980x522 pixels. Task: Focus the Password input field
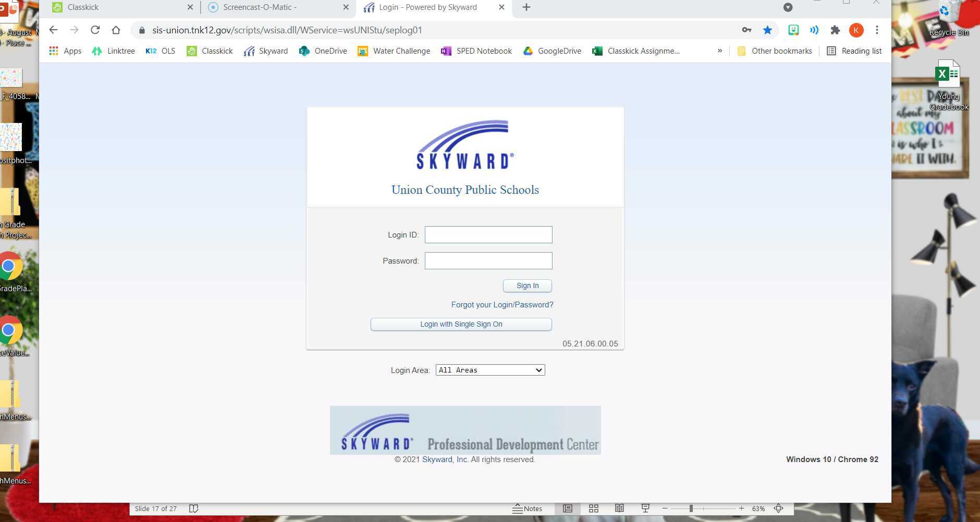(488, 260)
